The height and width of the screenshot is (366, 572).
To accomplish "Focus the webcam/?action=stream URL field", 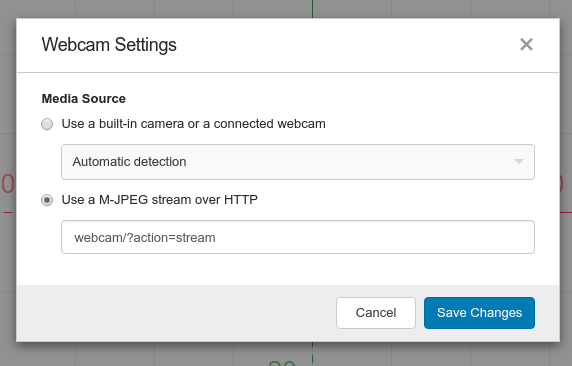I will pos(298,237).
